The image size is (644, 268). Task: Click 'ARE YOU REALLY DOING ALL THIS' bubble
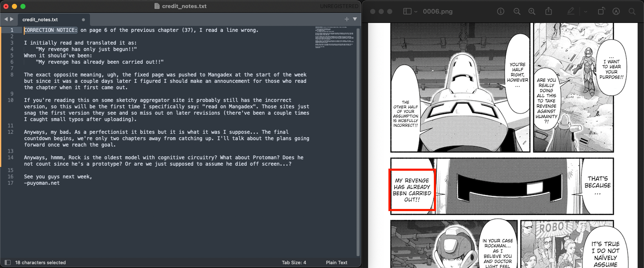(546, 99)
